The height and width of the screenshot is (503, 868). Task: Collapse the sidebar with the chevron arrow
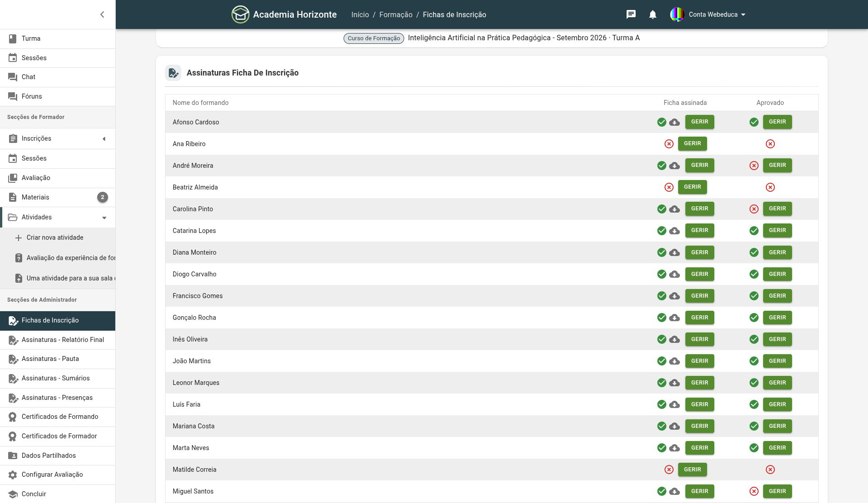[102, 14]
